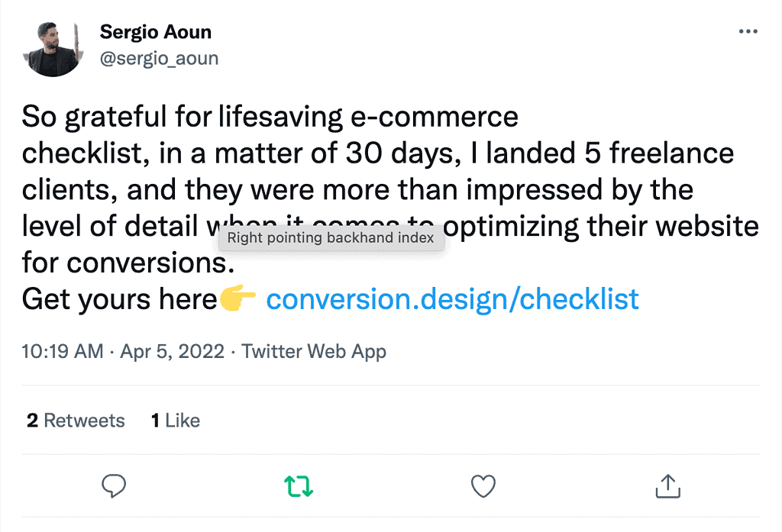Open the Twitter Web App source link
The image size is (782, 532).
tap(314, 352)
